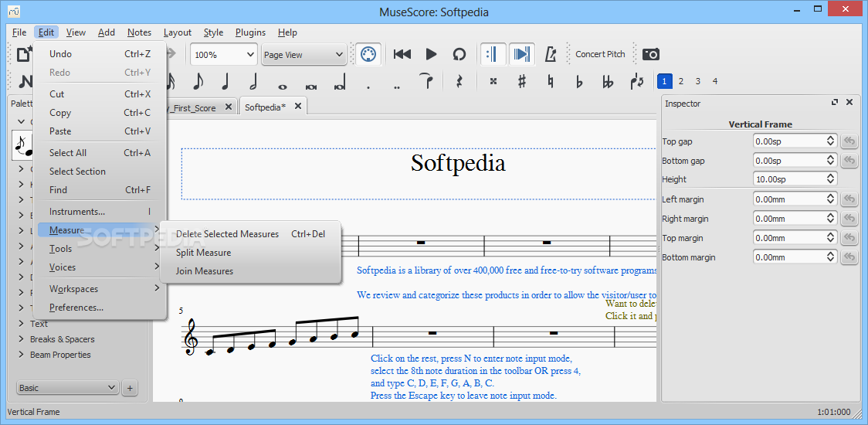Apply the sharp accidental

coord(521,81)
